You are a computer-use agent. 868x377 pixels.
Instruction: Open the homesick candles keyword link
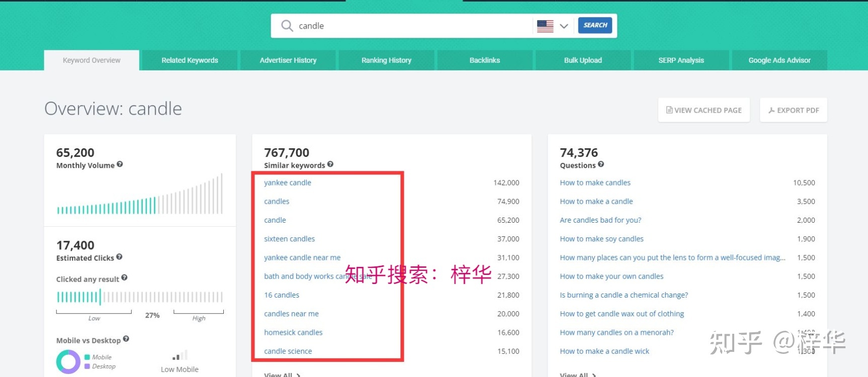(293, 332)
